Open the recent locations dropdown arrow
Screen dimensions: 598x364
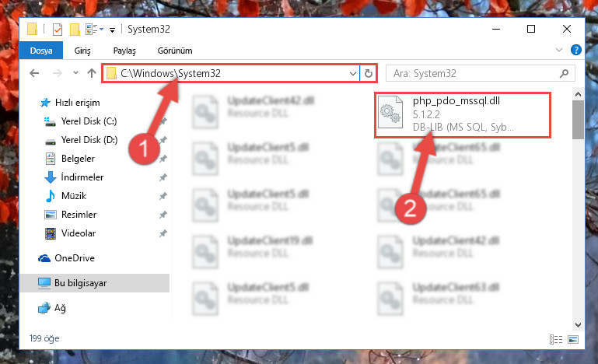(x=75, y=72)
